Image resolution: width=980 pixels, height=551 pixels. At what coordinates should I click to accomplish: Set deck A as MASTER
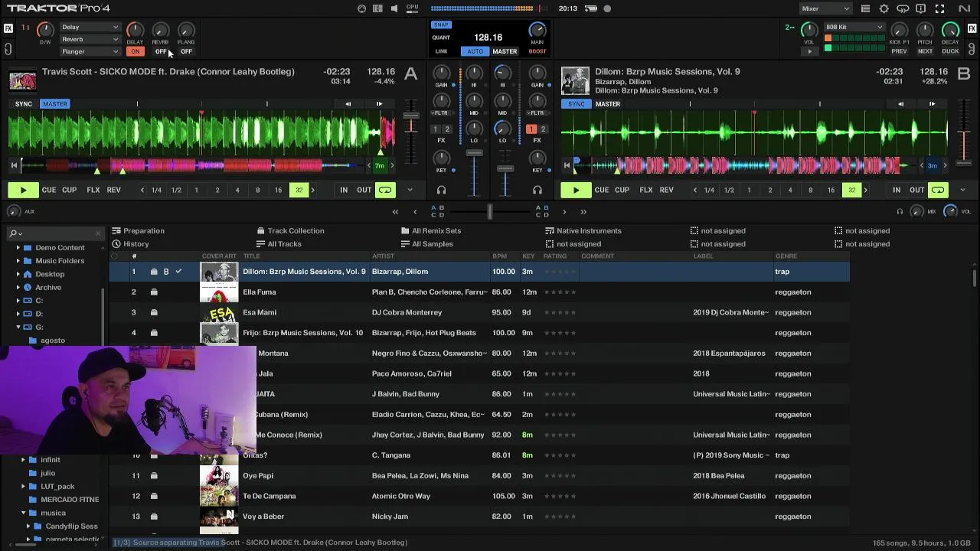[x=54, y=104]
